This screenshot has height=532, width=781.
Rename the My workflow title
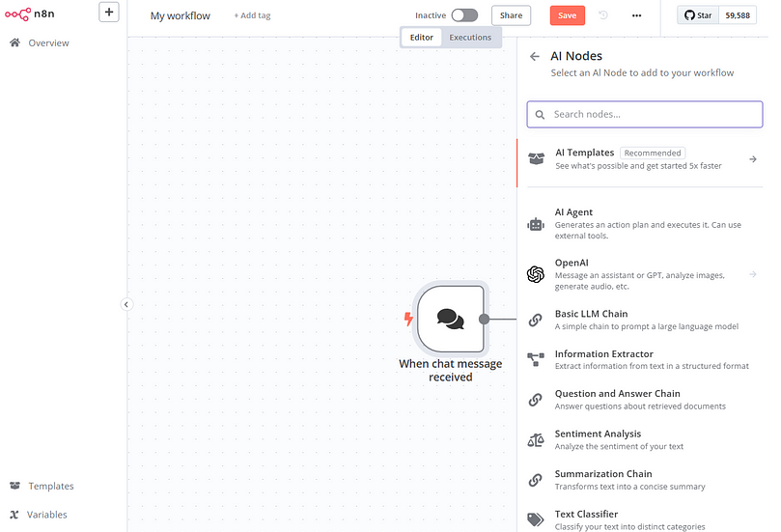tap(181, 16)
